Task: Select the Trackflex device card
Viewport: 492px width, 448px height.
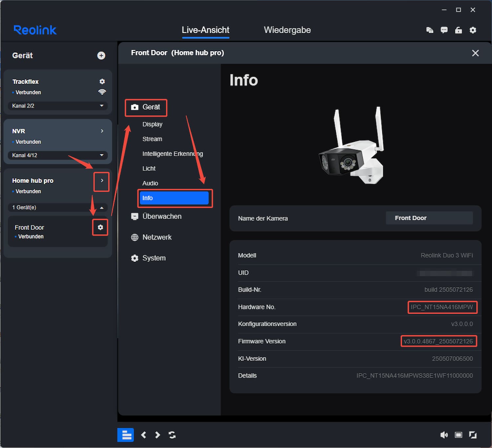Action: tap(58, 92)
